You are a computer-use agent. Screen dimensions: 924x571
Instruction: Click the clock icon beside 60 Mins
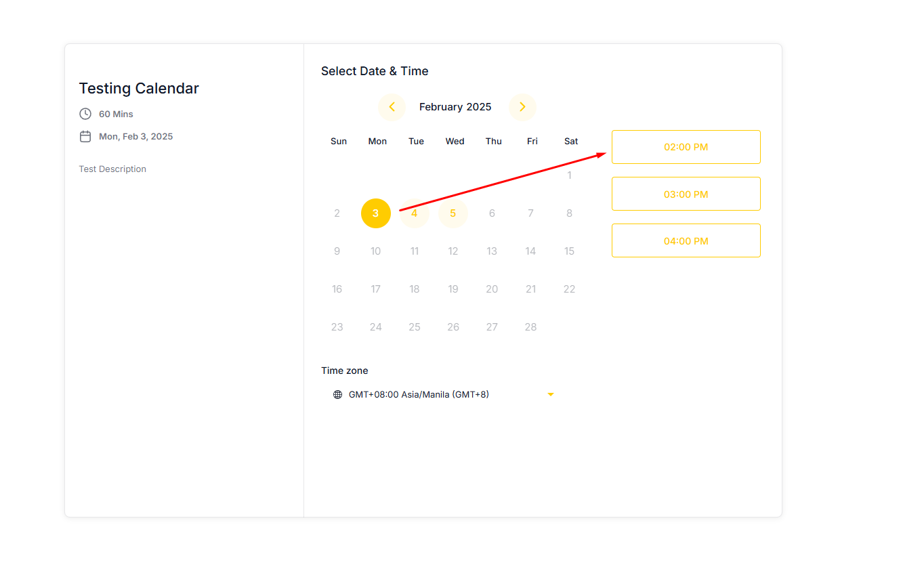[x=85, y=114]
